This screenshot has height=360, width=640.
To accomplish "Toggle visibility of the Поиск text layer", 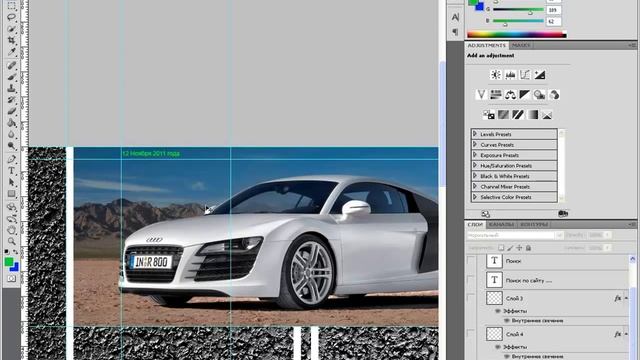I will tap(471, 261).
